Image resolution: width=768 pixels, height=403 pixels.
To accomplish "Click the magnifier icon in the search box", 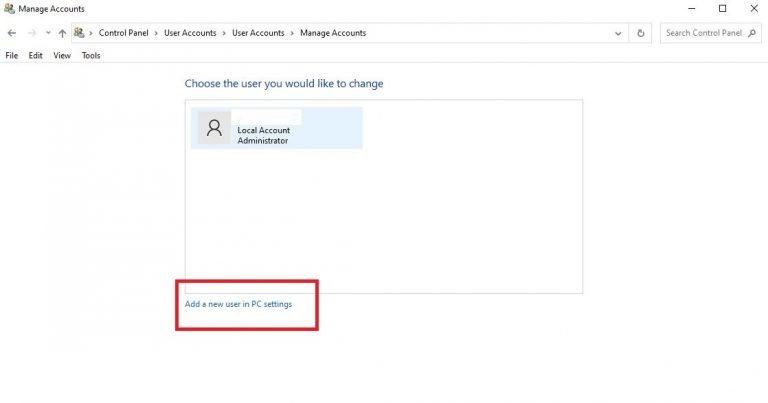I will pos(751,33).
